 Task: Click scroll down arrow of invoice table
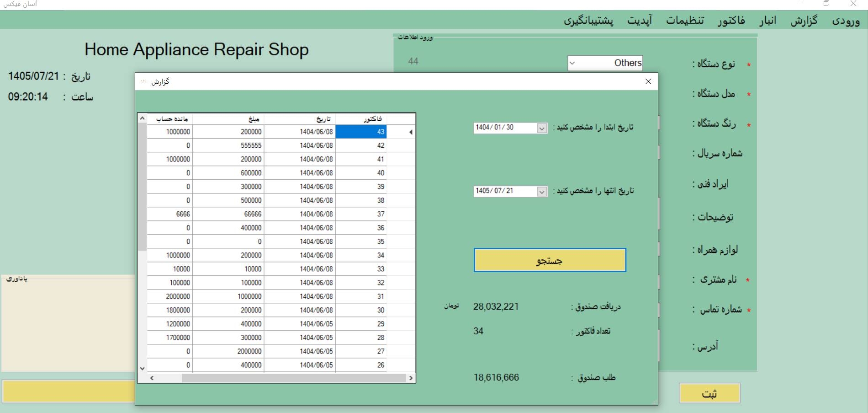coord(142,369)
